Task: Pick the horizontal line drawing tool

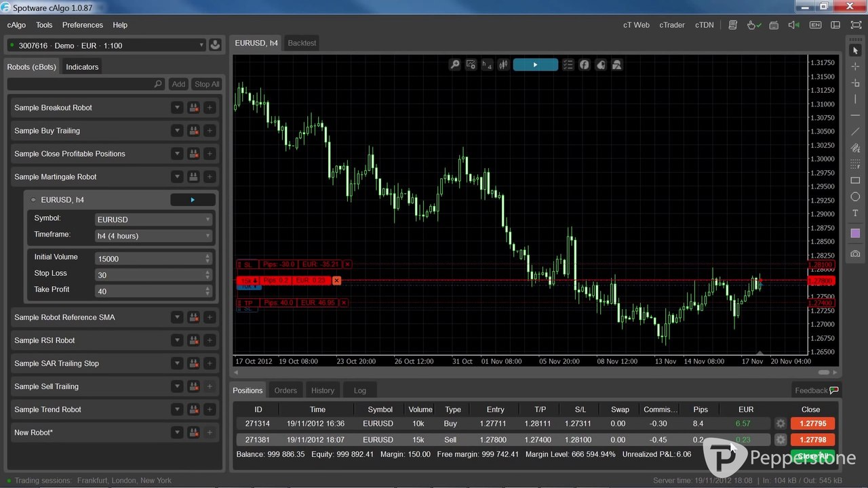Action: click(x=855, y=115)
